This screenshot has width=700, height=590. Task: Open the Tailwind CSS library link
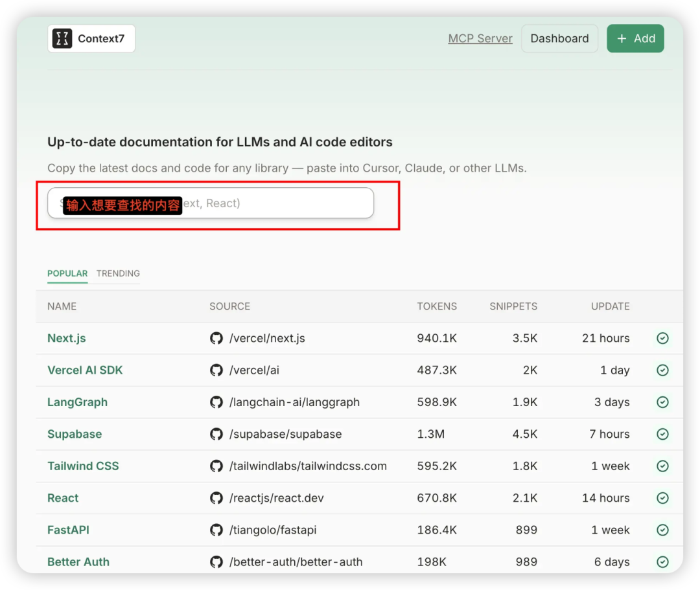pos(83,466)
